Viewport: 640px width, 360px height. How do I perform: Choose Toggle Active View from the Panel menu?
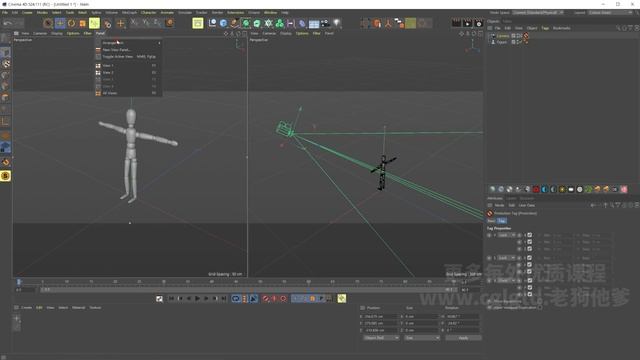tap(129, 57)
